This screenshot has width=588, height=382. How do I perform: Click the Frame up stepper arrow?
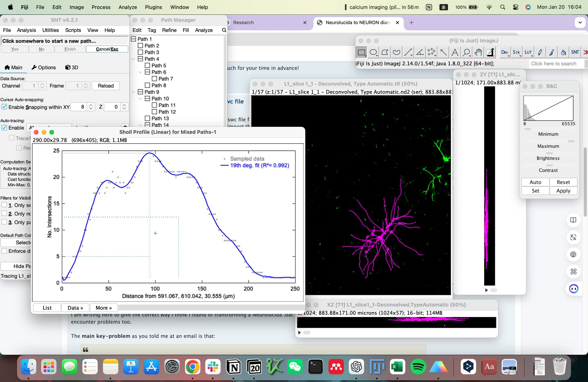pyautogui.click(x=86, y=84)
